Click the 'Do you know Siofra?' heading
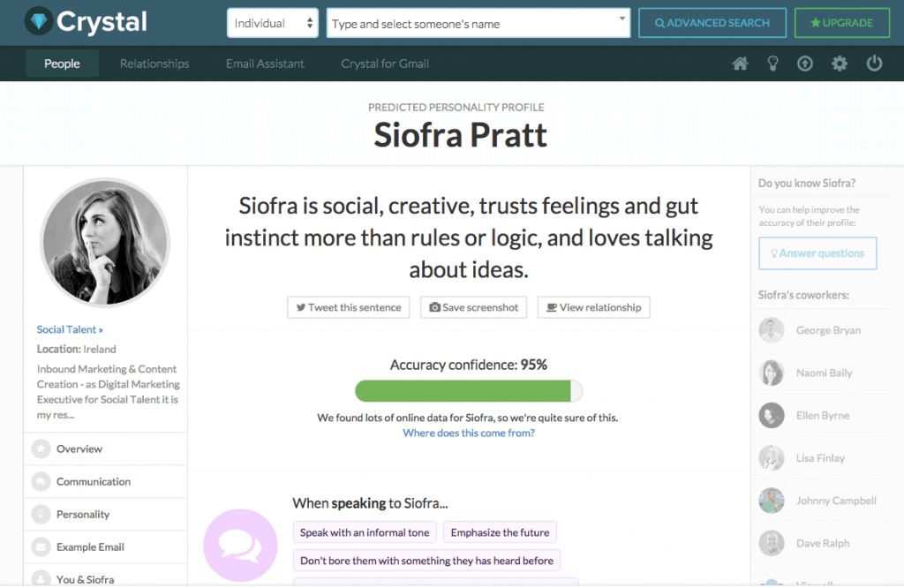The image size is (904, 588). 807,184
